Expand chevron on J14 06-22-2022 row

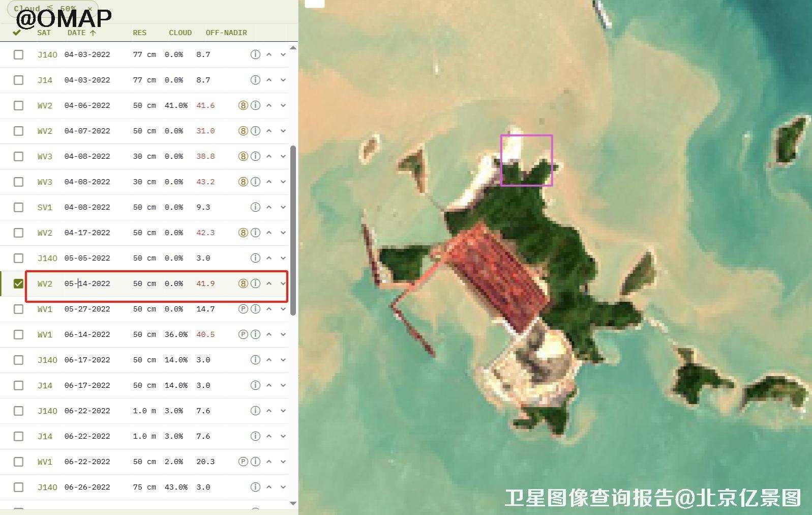click(283, 436)
